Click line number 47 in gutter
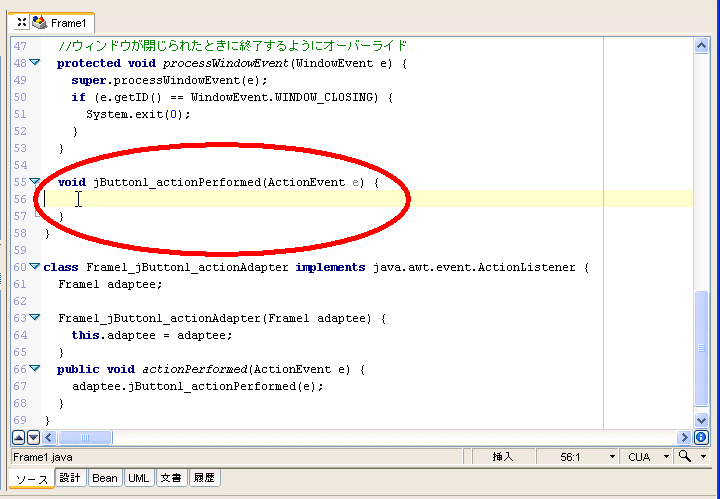720x499 pixels. pos(20,46)
